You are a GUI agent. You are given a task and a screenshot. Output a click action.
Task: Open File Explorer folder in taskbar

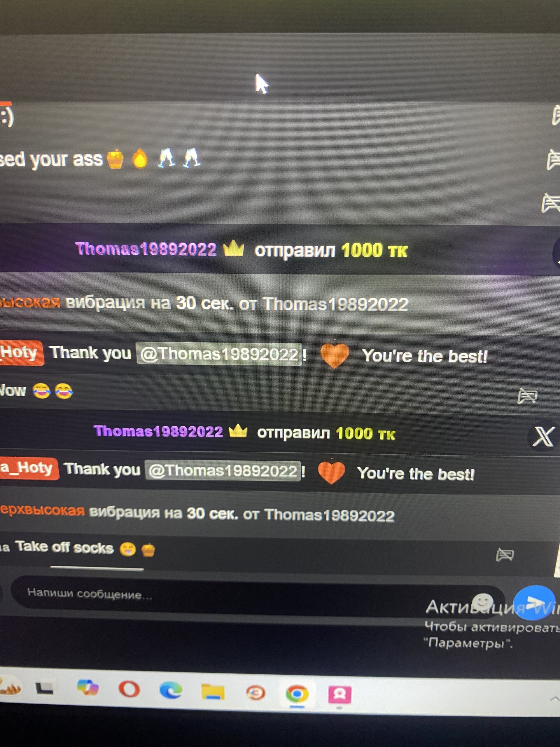pyautogui.click(x=213, y=692)
